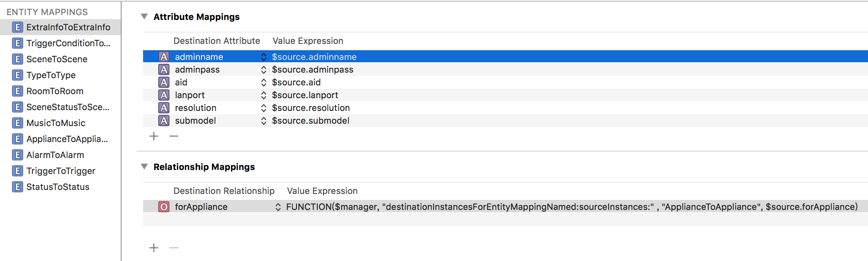
Task: Remove the selected attribute mapping
Action: (x=174, y=136)
